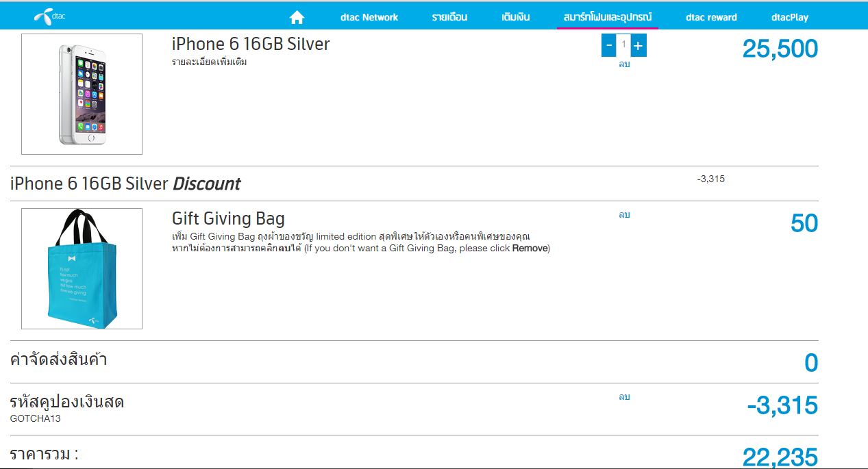Click the Gift Giving Bag thumbnail
The width and height of the screenshot is (868, 469).
(x=82, y=268)
